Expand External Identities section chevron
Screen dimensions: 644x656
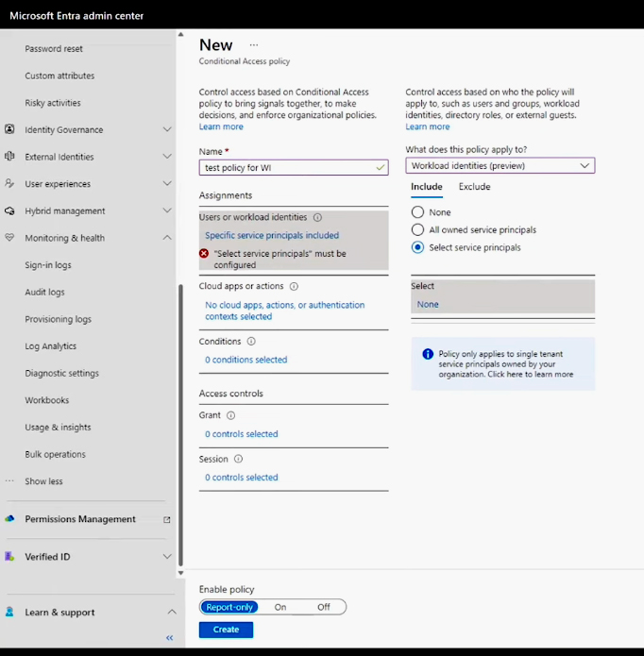(x=167, y=157)
